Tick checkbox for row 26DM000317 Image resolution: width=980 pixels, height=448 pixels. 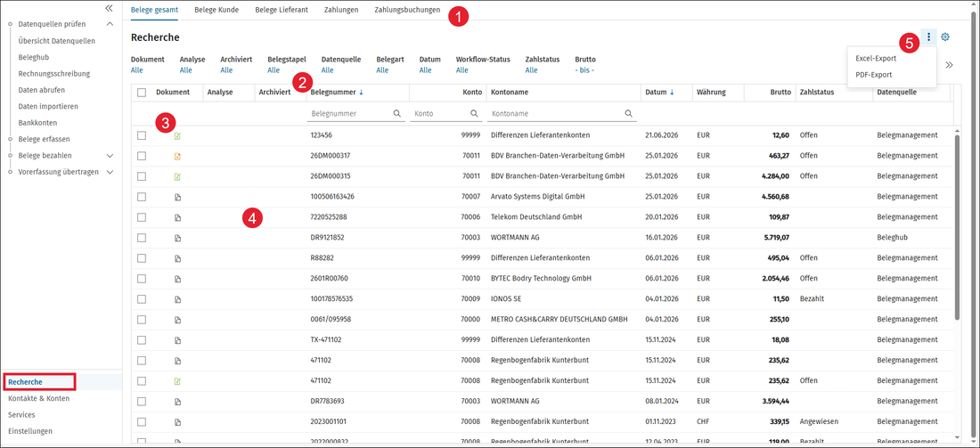(x=142, y=156)
